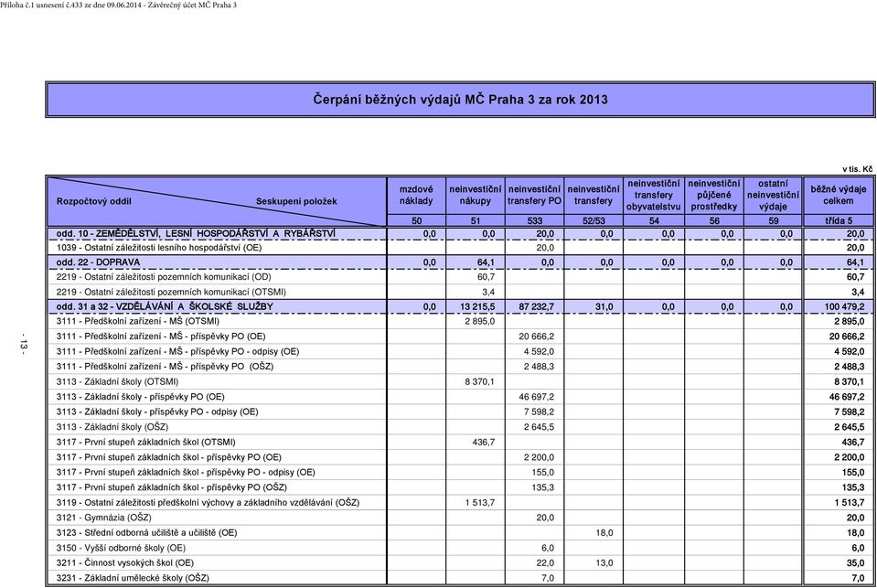Select the page number '- 13 -'
Image resolution: width=877 pixels, height=588 pixels.
(23, 342)
